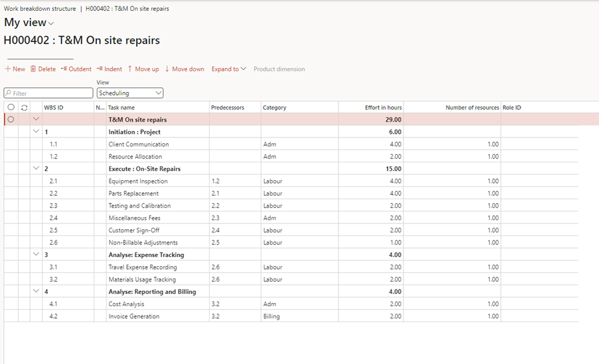The image size is (599, 364).
Task: Select the Equipment Inspection task
Action: (138, 181)
